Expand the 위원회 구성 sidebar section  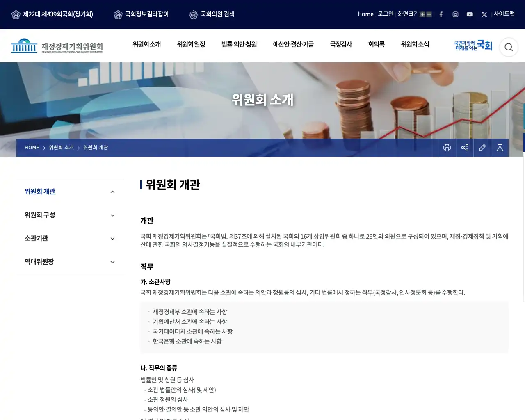(x=112, y=215)
